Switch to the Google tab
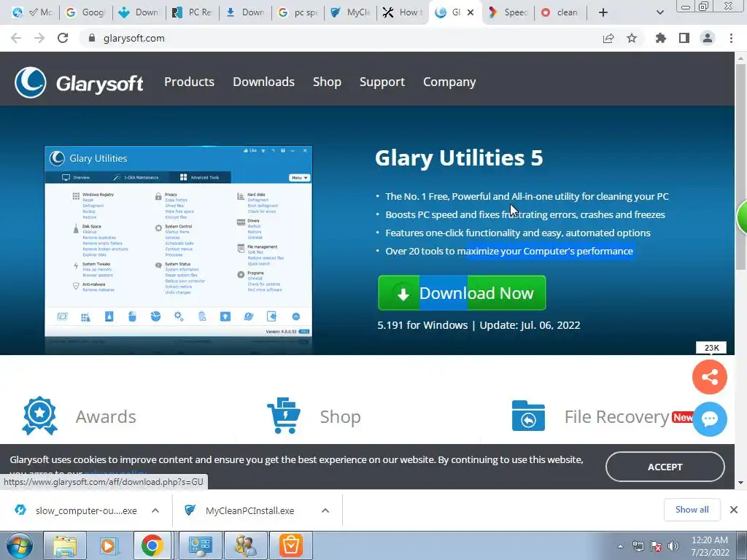 [86, 12]
